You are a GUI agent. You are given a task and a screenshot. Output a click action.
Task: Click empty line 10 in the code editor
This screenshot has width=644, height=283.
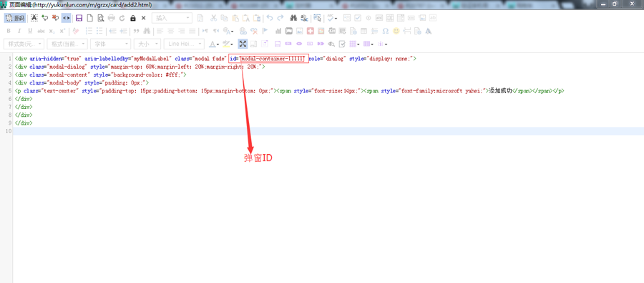328,131
